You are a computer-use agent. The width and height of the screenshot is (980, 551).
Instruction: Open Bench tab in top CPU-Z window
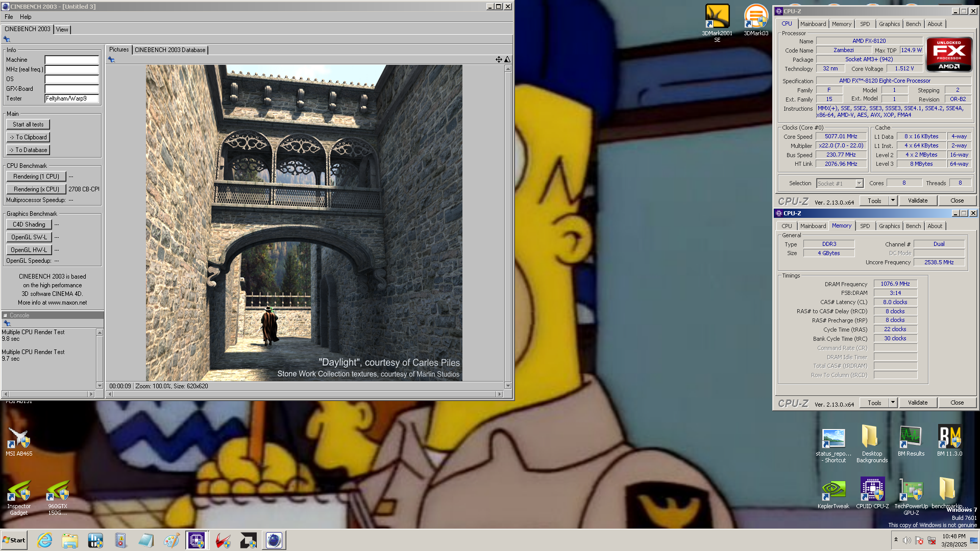point(914,24)
